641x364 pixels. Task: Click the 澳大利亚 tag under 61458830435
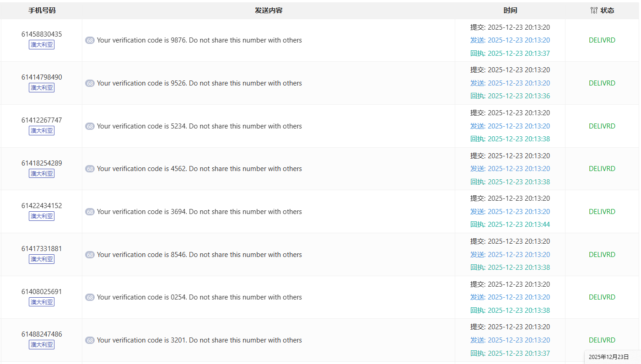pyautogui.click(x=42, y=45)
